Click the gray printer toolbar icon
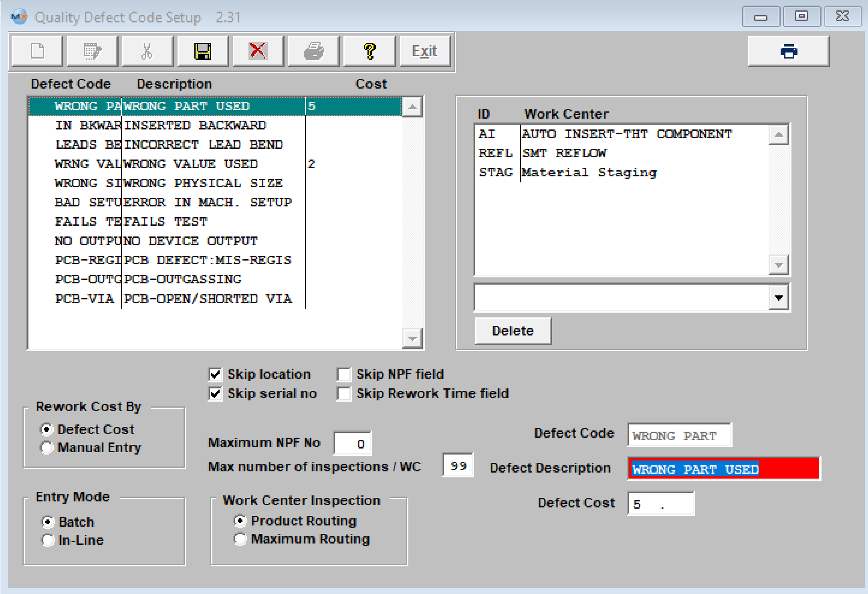The width and height of the screenshot is (868, 594). tap(313, 51)
